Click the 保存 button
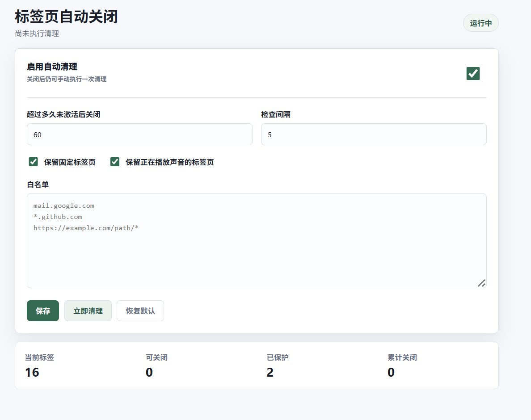531x420 pixels. pos(42,311)
